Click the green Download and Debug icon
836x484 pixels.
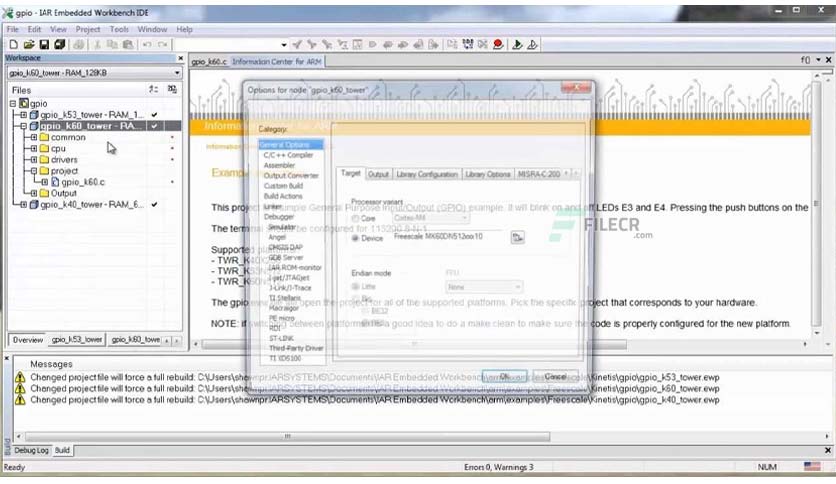pos(517,45)
